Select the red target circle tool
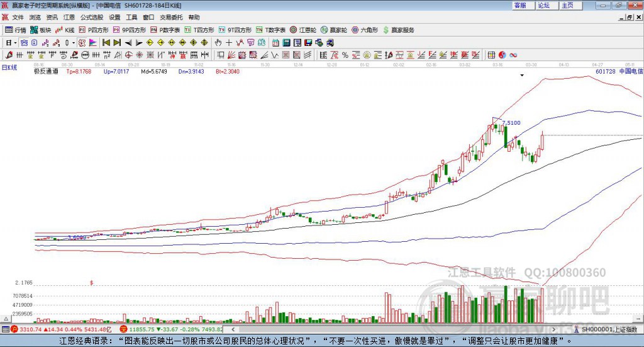Viewport: 644px width, 347px height. pyautogui.click(x=128, y=55)
